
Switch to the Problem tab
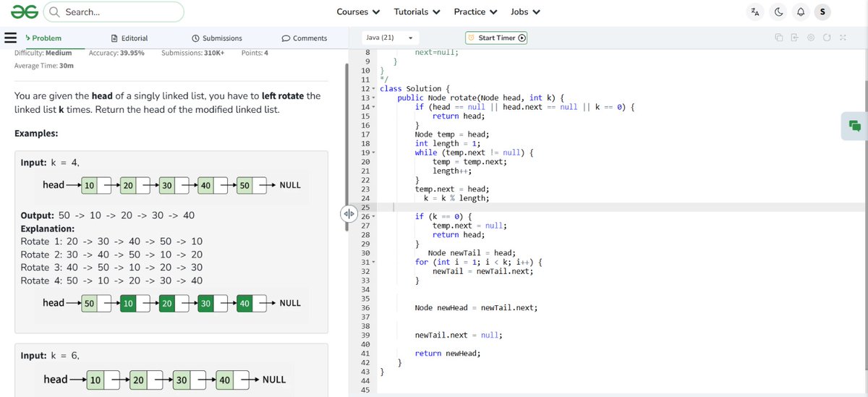click(x=43, y=38)
